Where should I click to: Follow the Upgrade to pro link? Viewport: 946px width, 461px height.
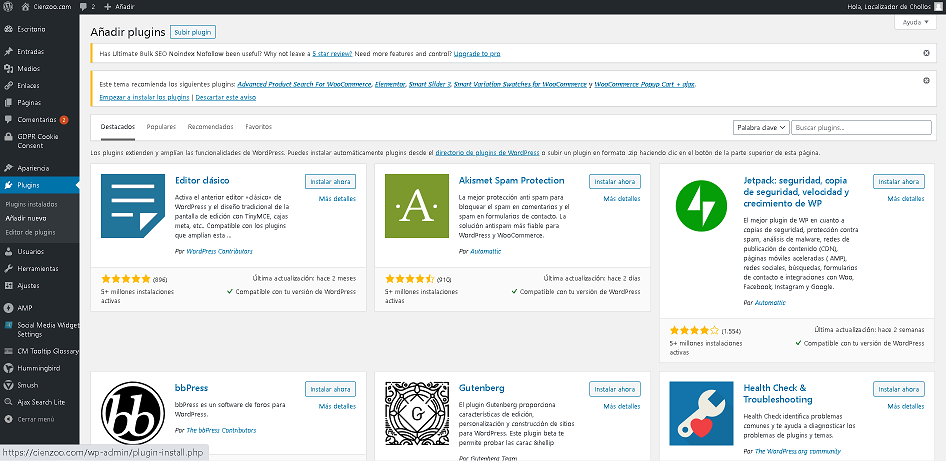click(x=477, y=54)
